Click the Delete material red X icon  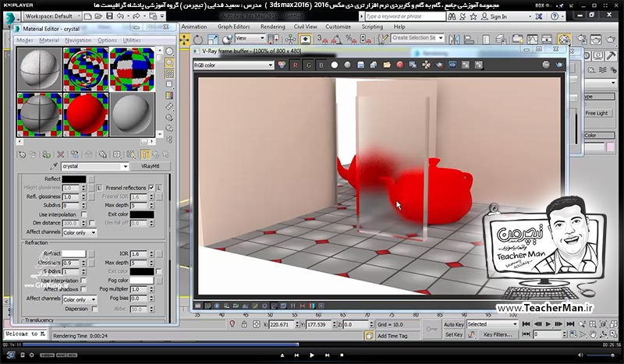61,154
